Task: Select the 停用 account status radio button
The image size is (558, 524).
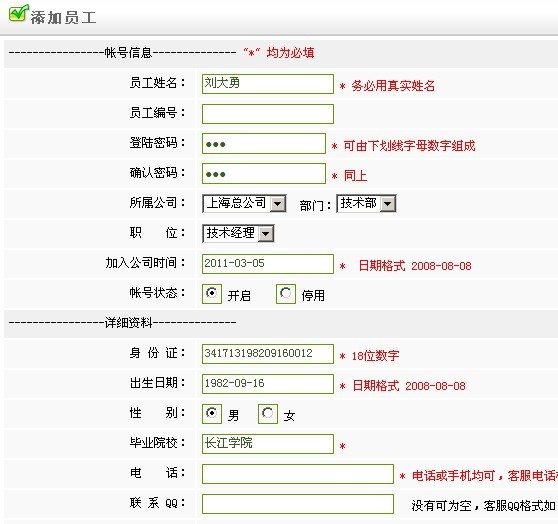Action: coord(285,293)
